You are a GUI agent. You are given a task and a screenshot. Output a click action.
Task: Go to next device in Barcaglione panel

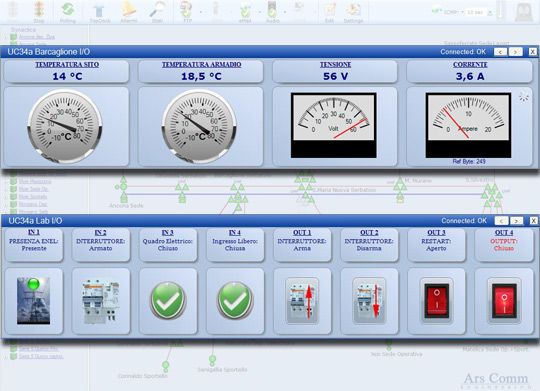point(516,52)
